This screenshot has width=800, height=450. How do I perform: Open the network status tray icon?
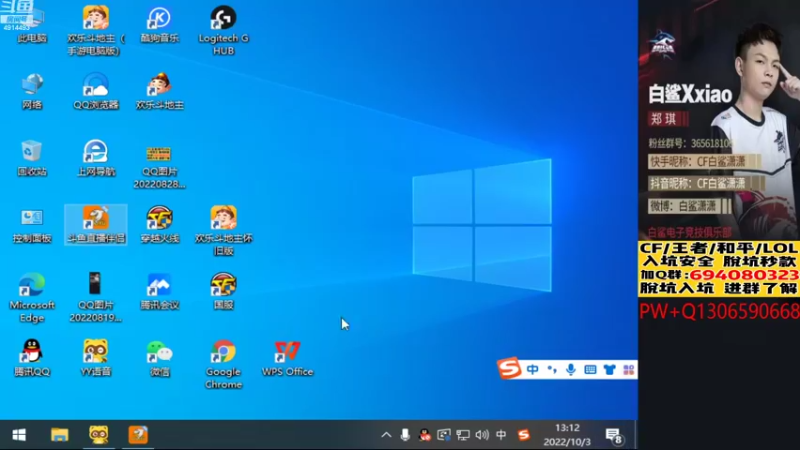pyautogui.click(x=463, y=435)
